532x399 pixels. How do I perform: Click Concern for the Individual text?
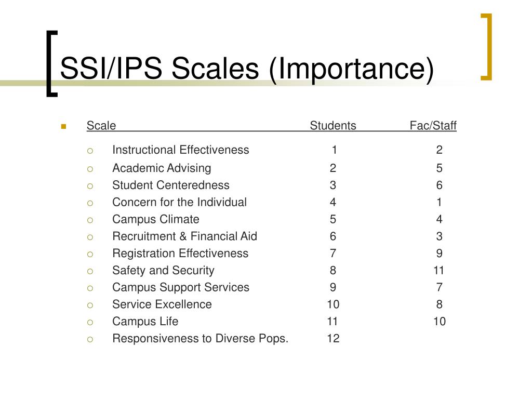pyautogui.click(x=179, y=202)
